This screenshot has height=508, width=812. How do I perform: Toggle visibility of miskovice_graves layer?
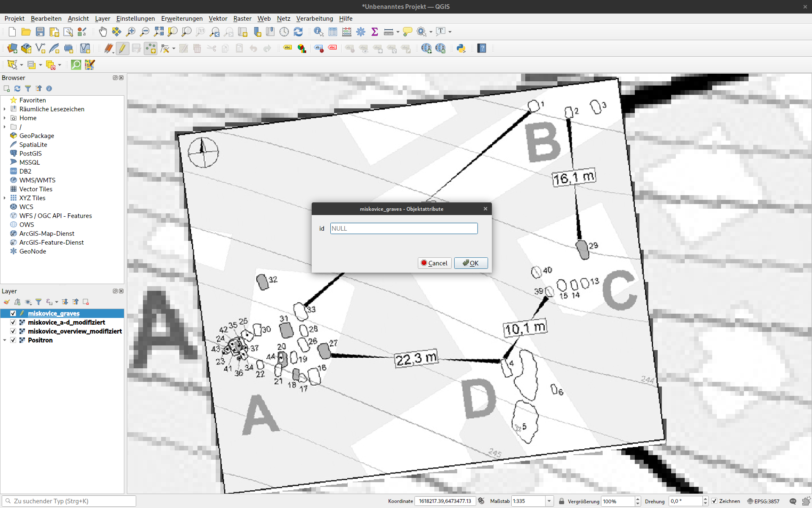(x=13, y=313)
